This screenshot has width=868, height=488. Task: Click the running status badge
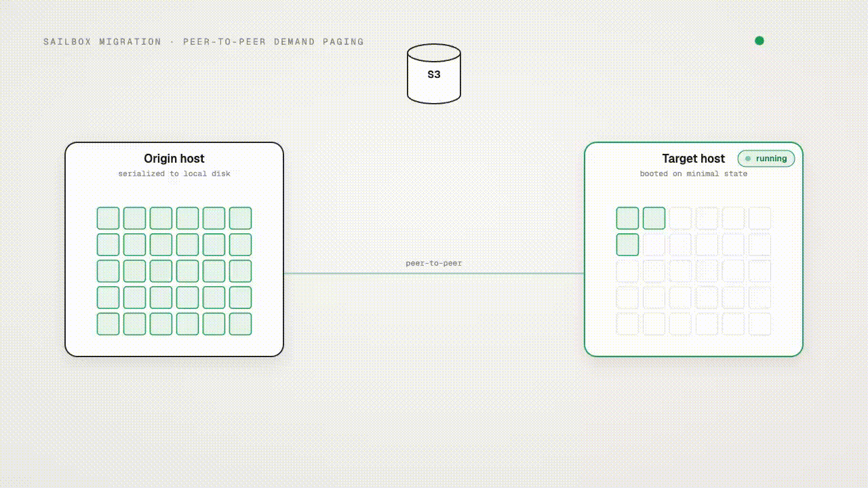point(766,159)
